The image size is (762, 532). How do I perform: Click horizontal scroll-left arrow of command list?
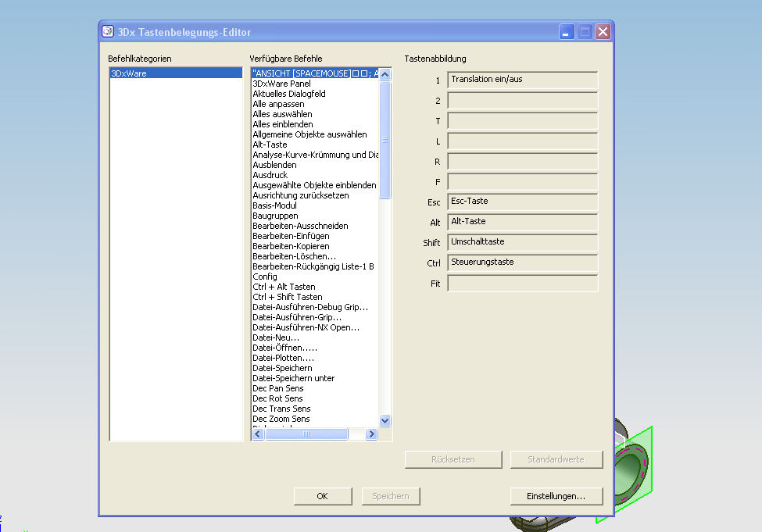(x=258, y=434)
